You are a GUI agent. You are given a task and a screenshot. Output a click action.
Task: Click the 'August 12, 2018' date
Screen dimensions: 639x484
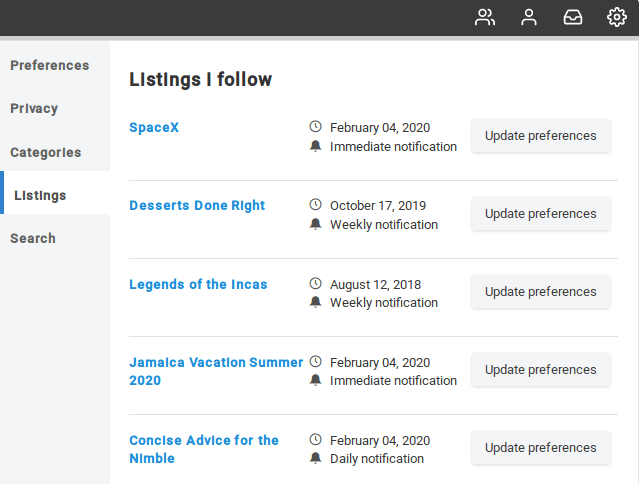pos(375,284)
